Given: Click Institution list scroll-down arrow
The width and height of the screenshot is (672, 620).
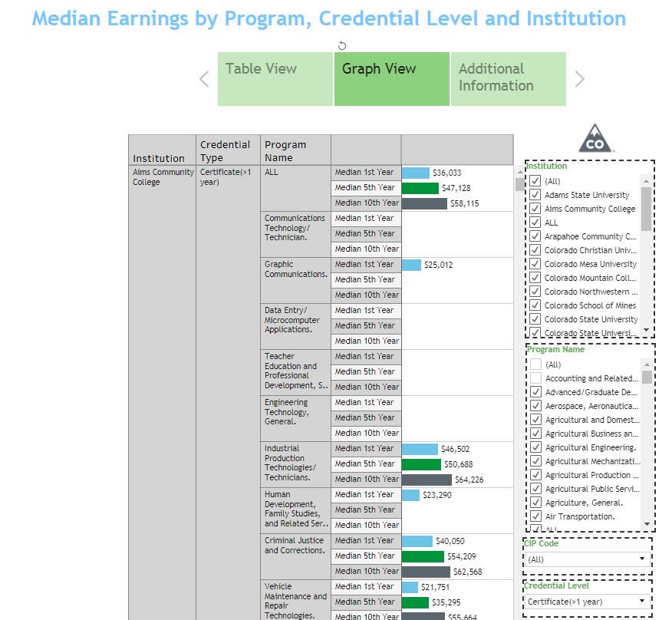Looking at the screenshot, I should point(646,330).
